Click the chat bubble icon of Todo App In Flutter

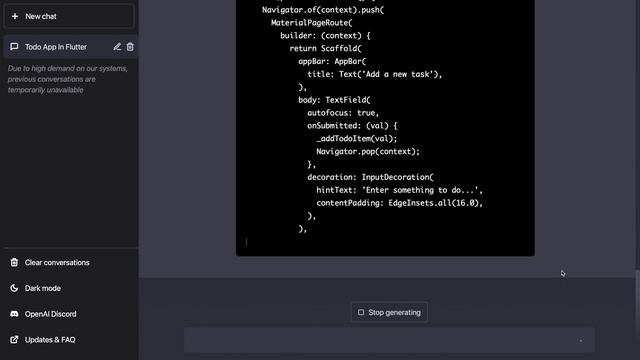[14, 47]
